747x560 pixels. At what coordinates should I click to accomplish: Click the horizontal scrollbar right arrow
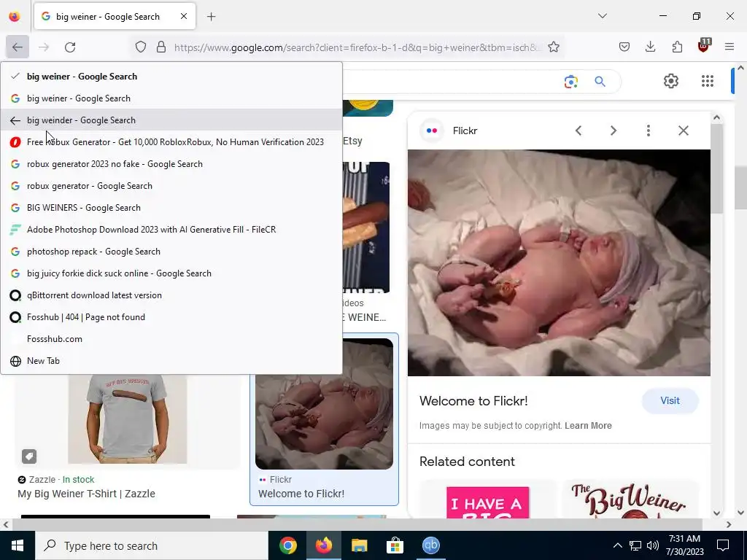729,525
